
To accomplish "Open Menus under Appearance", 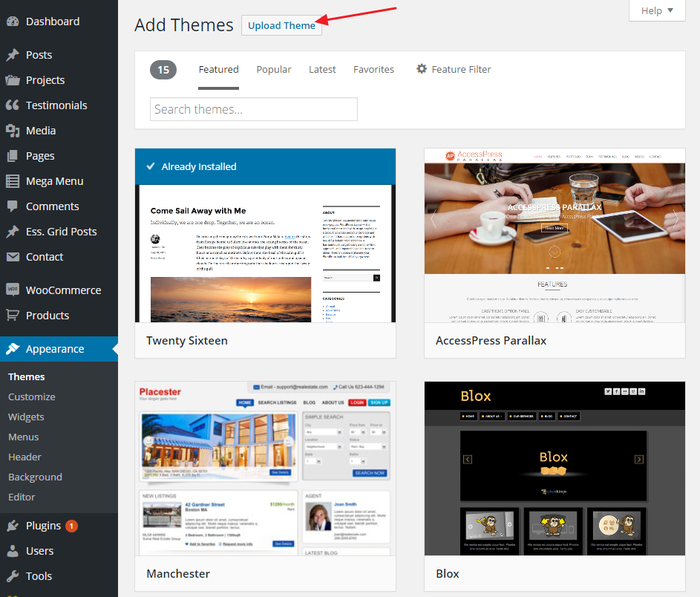I will pos(23,437).
